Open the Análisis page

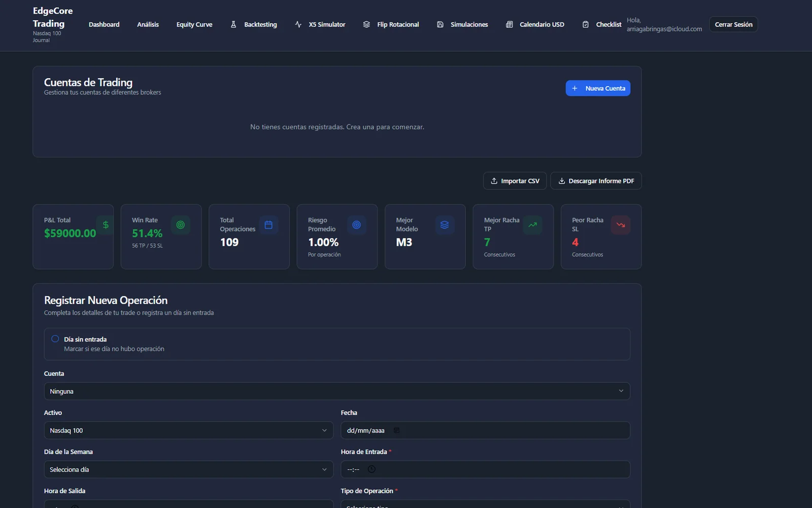pyautogui.click(x=148, y=24)
